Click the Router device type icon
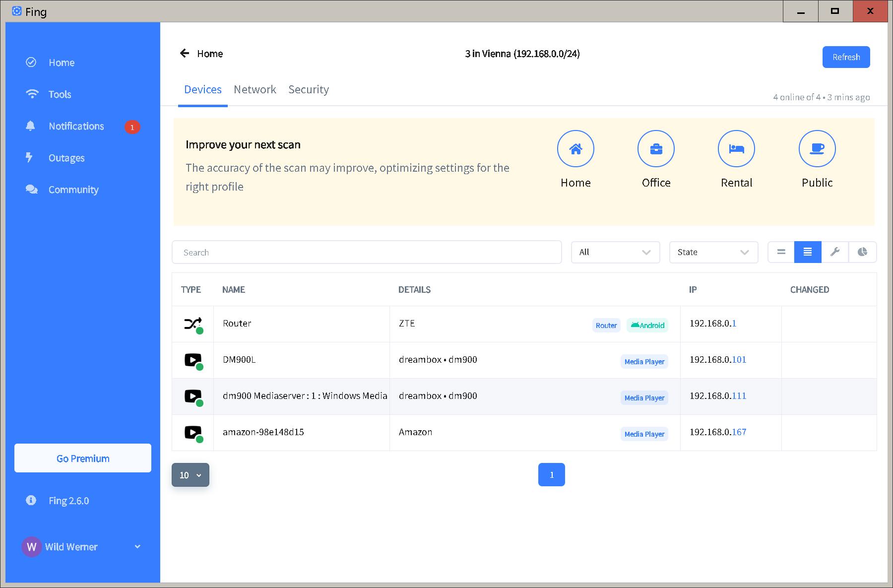Screen dimensions: 893x588 192,324
